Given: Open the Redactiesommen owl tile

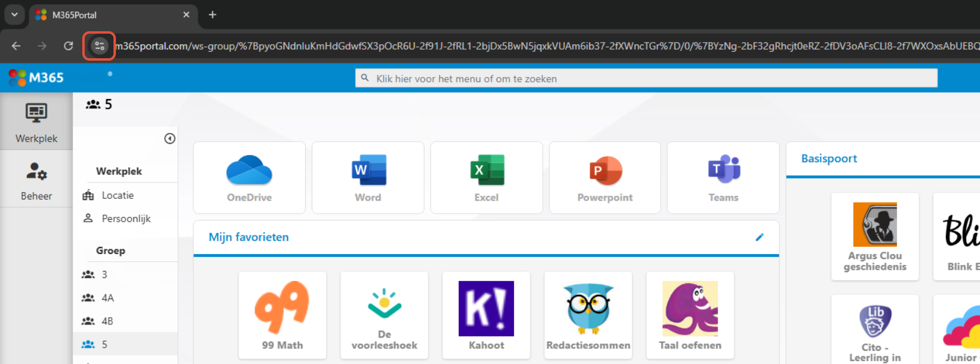Looking at the screenshot, I should (588, 315).
